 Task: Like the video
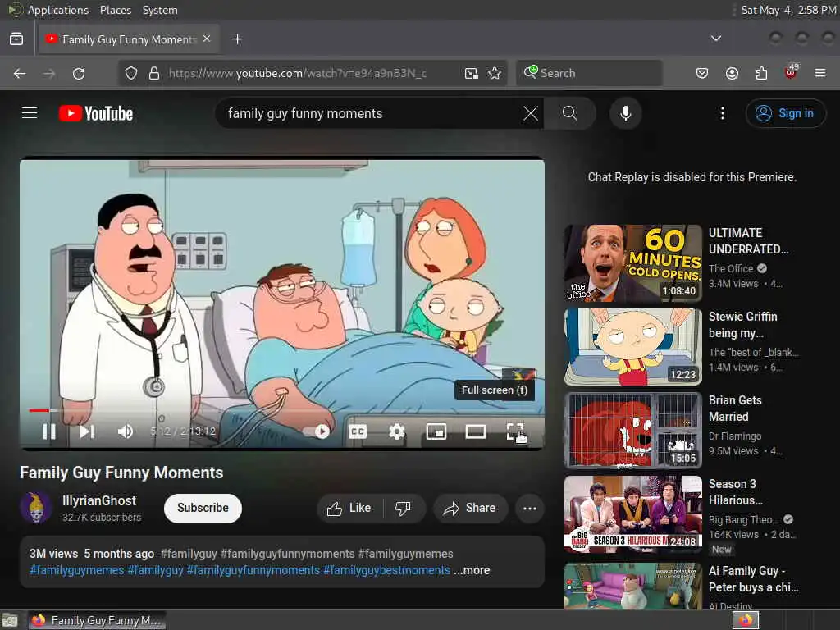pos(349,508)
